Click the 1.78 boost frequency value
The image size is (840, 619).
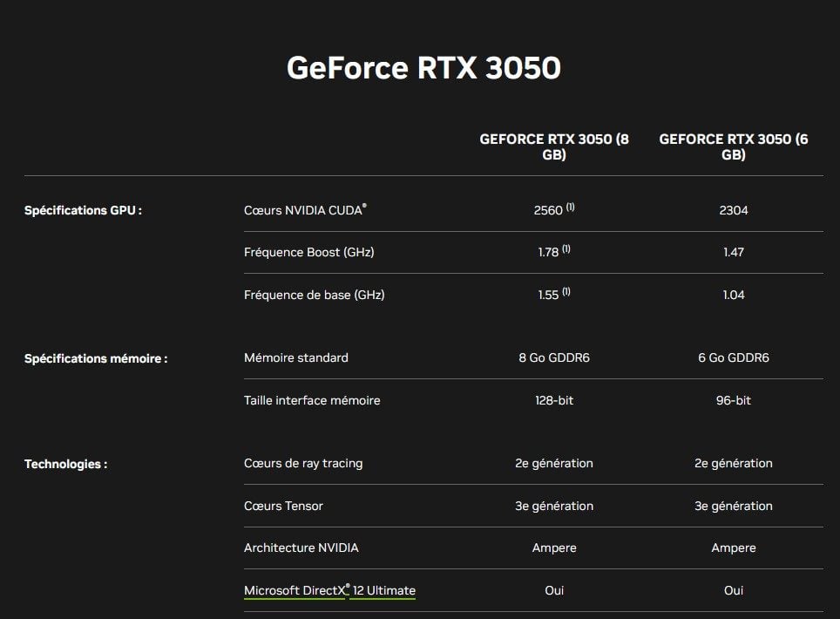coord(548,252)
